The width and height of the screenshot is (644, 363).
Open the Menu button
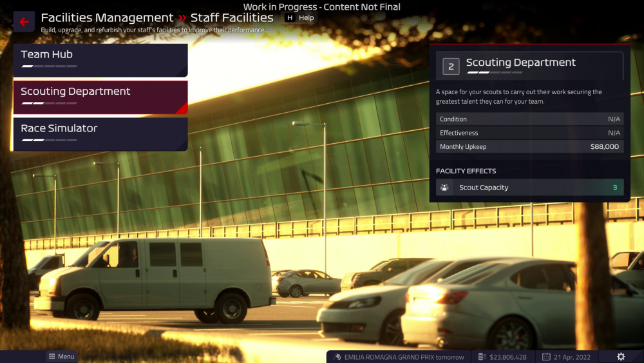62,357
